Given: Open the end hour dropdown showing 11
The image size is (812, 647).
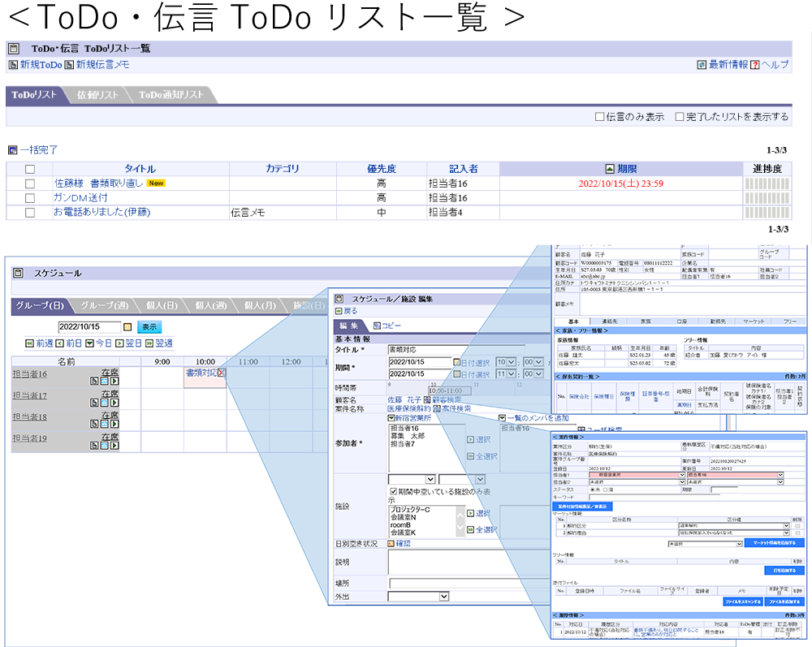Looking at the screenshot, I should coord(506,373).
